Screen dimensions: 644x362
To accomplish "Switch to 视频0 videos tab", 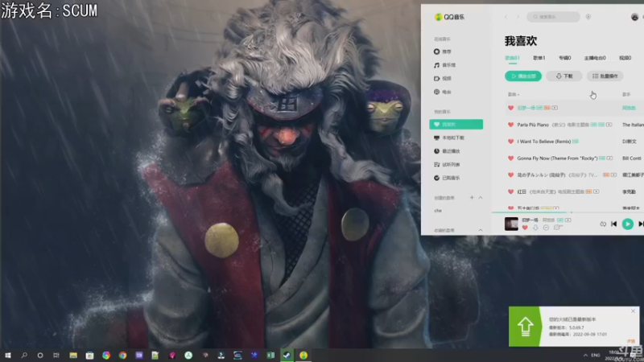I will pos(625,58).
